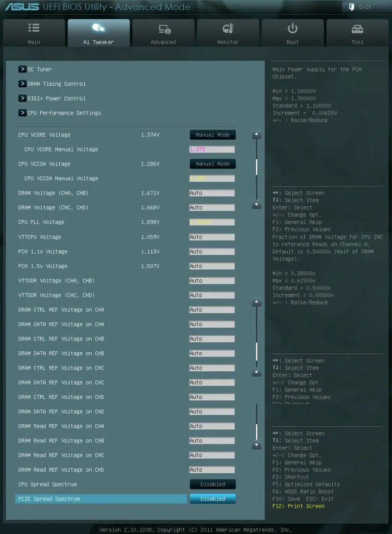Image resolution: width=392 pixels, height=534 pixels.
Task: Open CPU VCORE Voltage Manual Mode dropdown
Action: [x=213, y=135]
